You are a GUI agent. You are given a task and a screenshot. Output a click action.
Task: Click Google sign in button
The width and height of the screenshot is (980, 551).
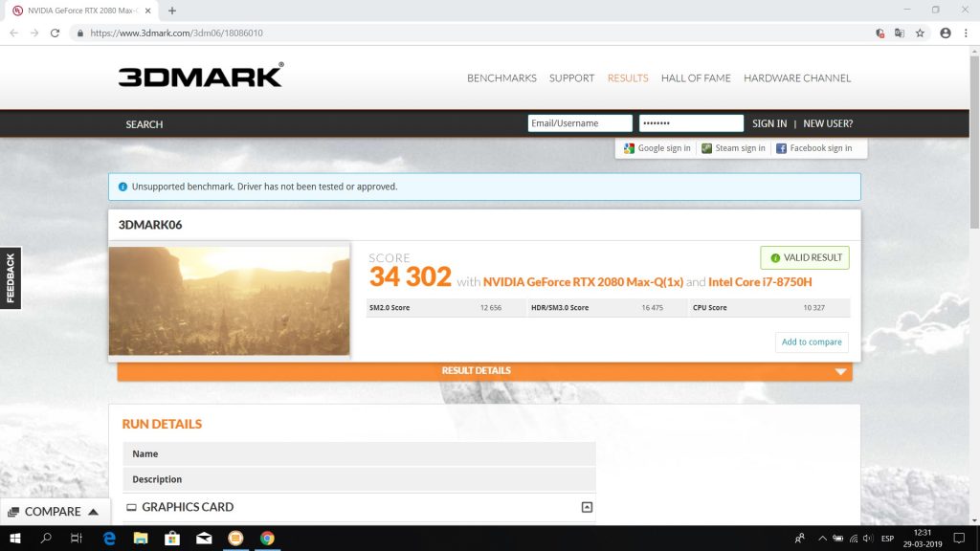[x=657, y=148]
